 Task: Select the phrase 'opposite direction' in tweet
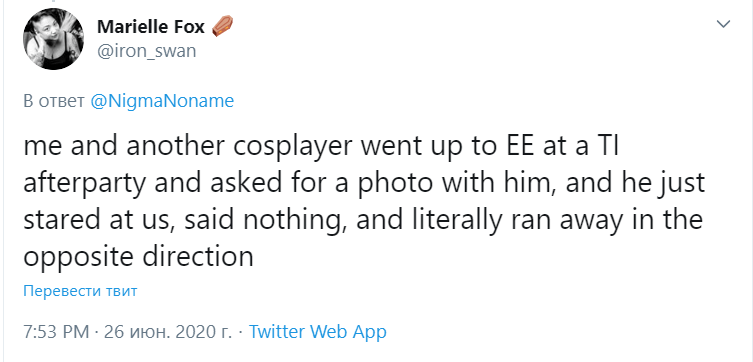[138, 257]
